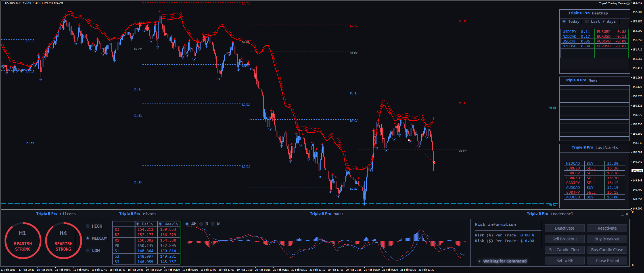This screenshot has width=644, height=273.
Task: Select the HIGH filter radio button
Action: (x=88, y=226)
